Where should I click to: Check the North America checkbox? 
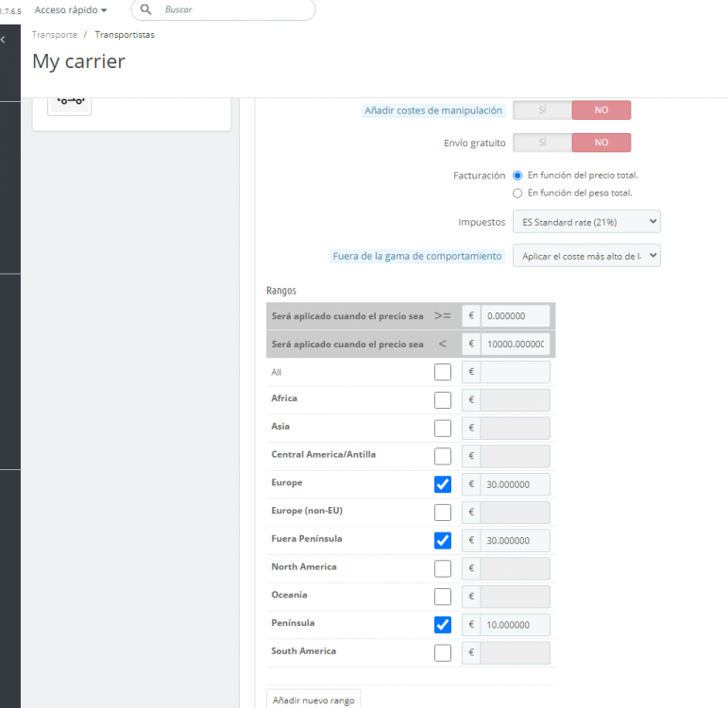coord(443,568)
